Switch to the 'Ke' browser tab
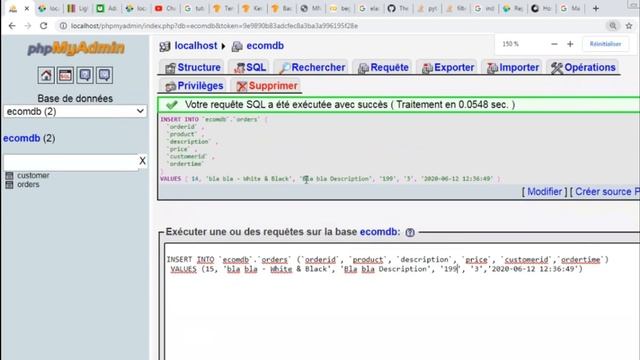 pos(252,8)
